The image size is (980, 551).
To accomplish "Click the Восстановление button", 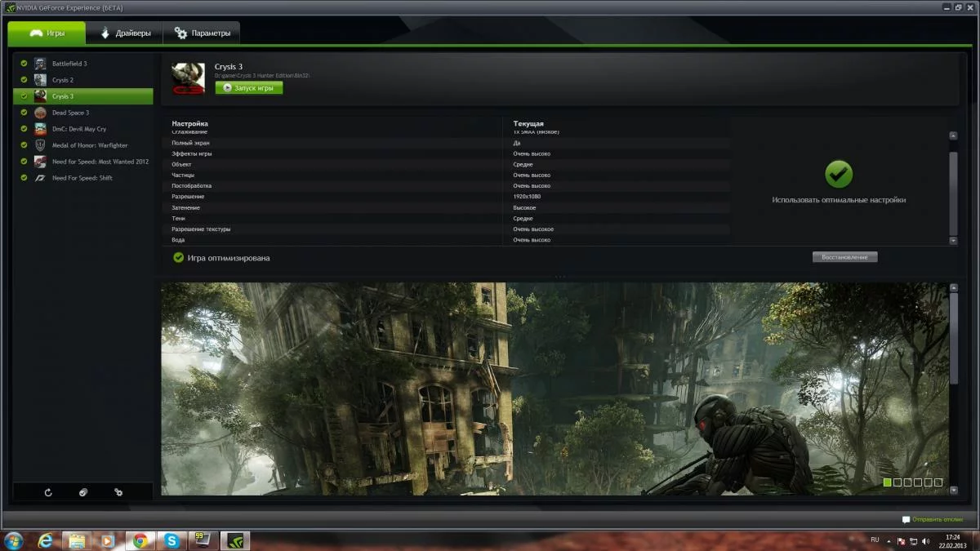I will (845, 257).
